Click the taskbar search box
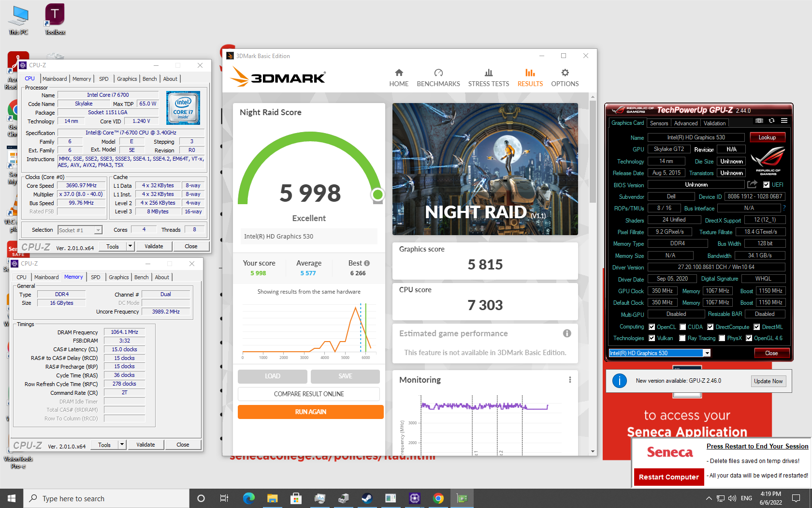This screenshot has height=508, width=812. [106, 498]
